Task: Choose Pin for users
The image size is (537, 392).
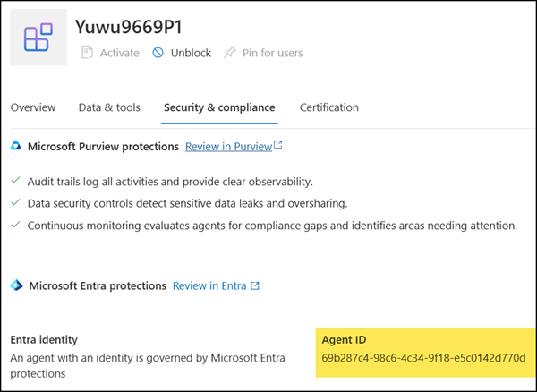Action: (271, 53)
